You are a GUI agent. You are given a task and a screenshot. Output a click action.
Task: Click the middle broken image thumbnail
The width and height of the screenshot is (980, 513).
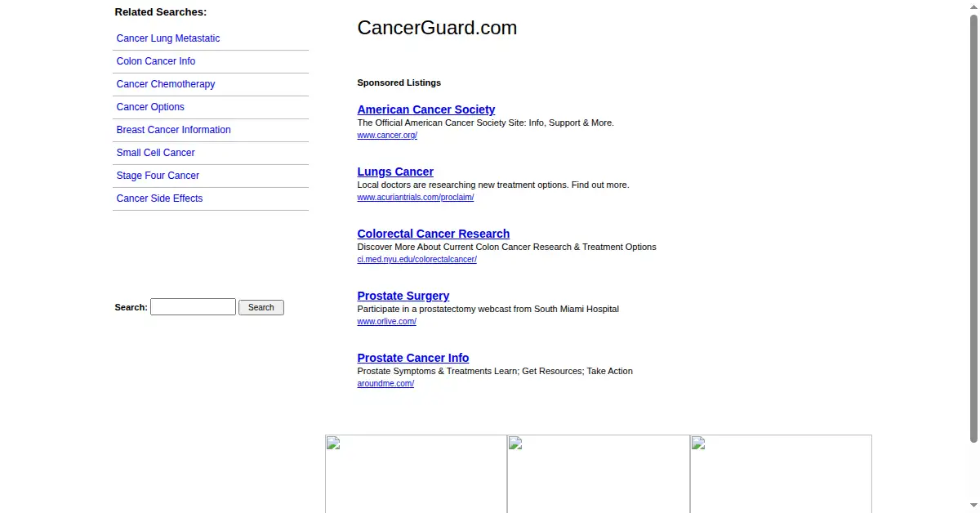coord(599,474)
